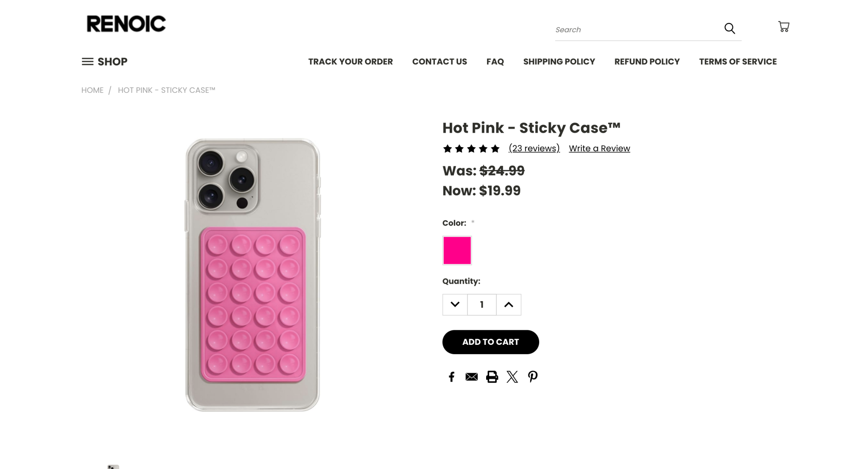Screen dimensions: 868x469
Task: Open the shopping cart
Action: (x=784, y=27)
